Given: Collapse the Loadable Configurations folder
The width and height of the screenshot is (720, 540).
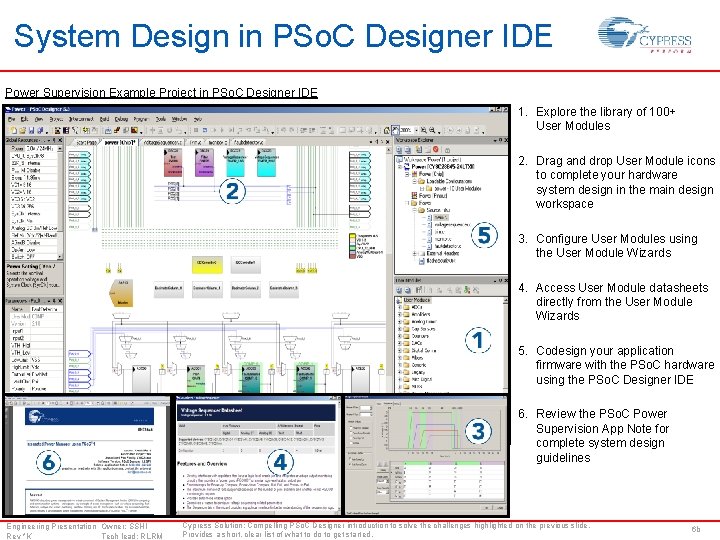Looking at the screenshot, I should pyautogui.click(x=414, y=181).
